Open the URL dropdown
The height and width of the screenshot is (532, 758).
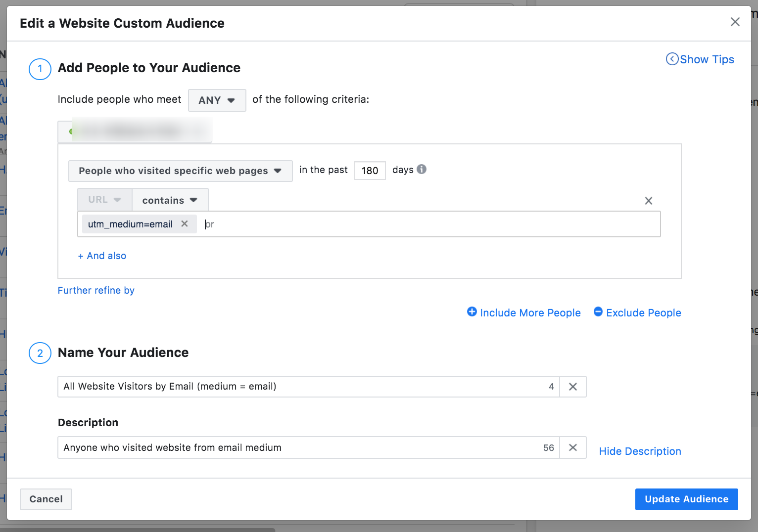[104, 200]
